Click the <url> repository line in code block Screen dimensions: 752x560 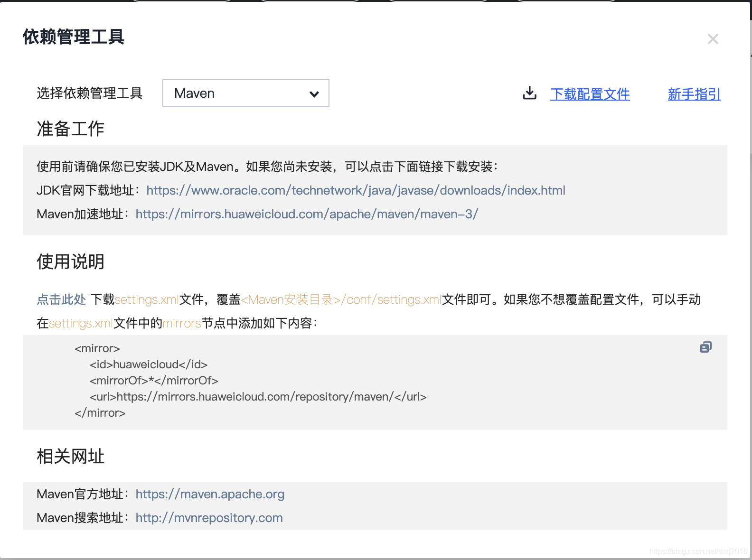click(x=258, y=397)
